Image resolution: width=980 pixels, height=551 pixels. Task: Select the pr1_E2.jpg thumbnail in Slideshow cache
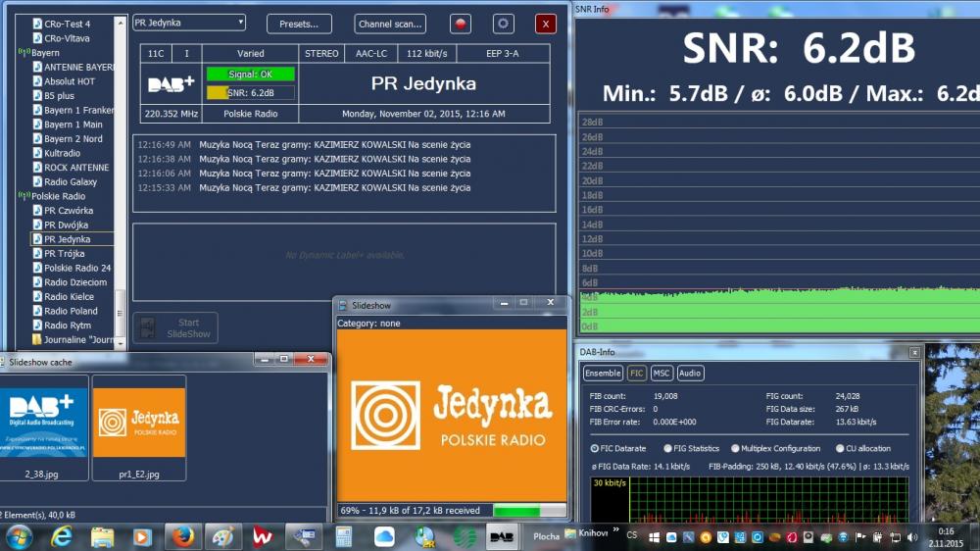139,428
